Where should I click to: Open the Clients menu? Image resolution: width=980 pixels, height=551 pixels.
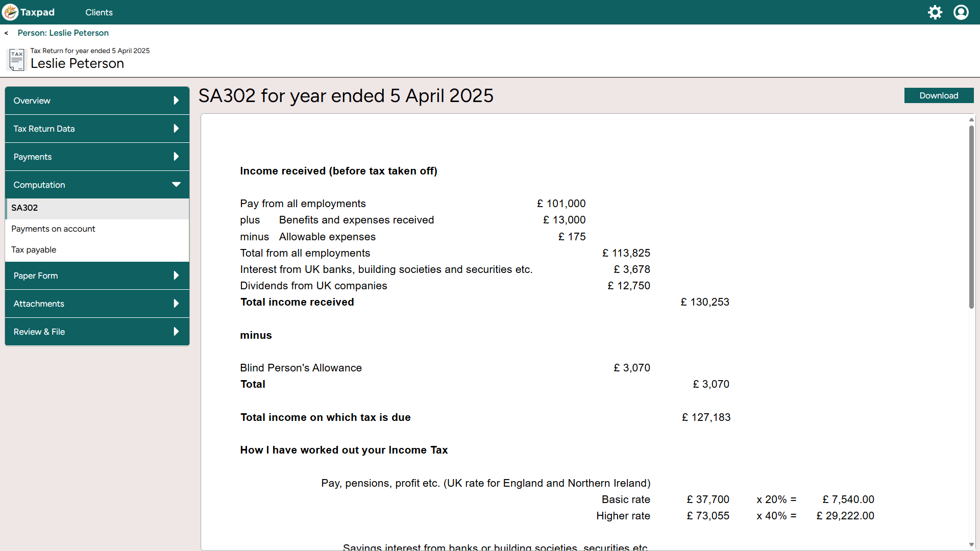99,12
